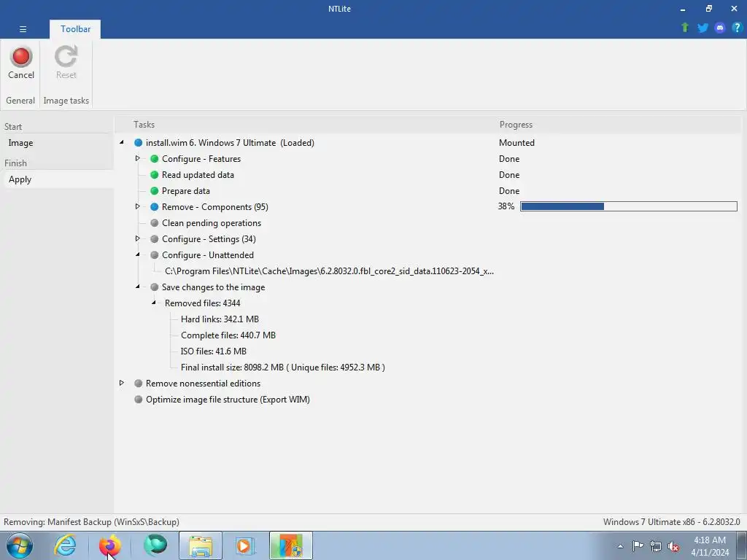Click the General group label
This screenshot has height=560, width=747.
point(20,101)
